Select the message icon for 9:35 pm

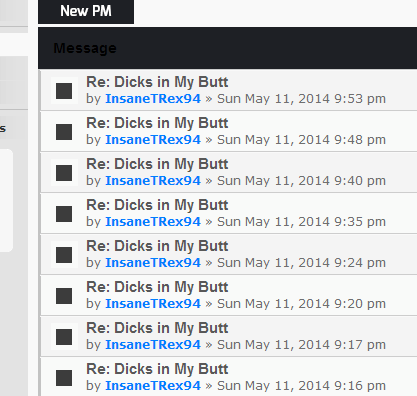(x=64, y=214)
